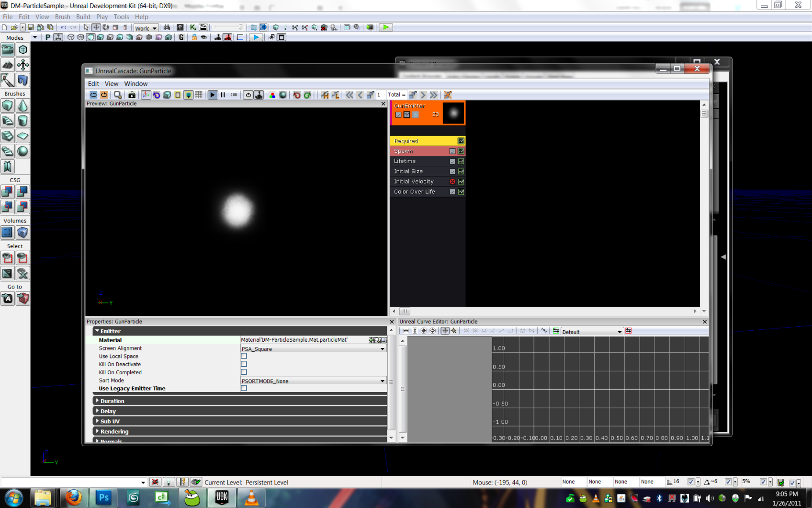Toggle GunEmitter enabled checkbox in header

click(x=398, y=115)
